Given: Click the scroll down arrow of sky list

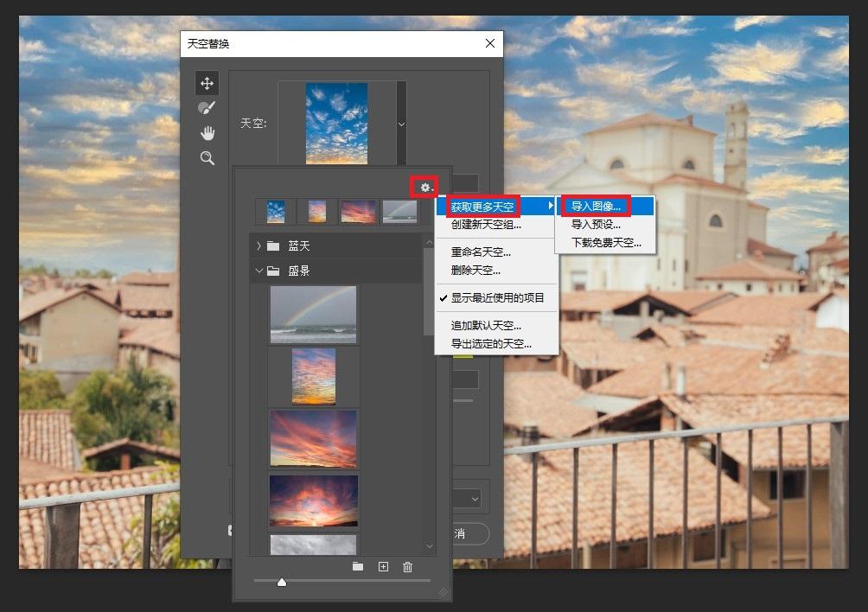Looking at the screenshot, I should (x=430, y=546).
